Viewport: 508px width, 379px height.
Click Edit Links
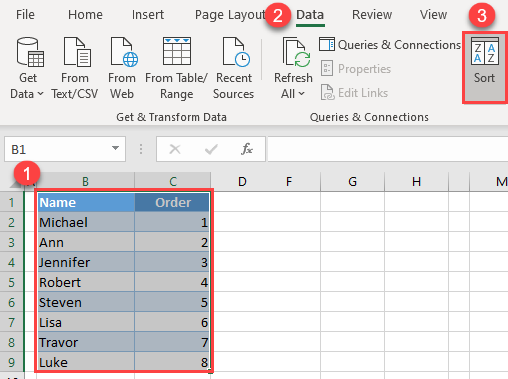point(355,93)
